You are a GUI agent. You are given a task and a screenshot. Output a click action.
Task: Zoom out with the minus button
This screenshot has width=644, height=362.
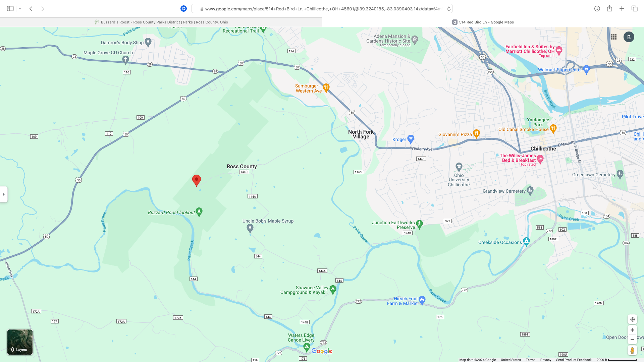632,340
